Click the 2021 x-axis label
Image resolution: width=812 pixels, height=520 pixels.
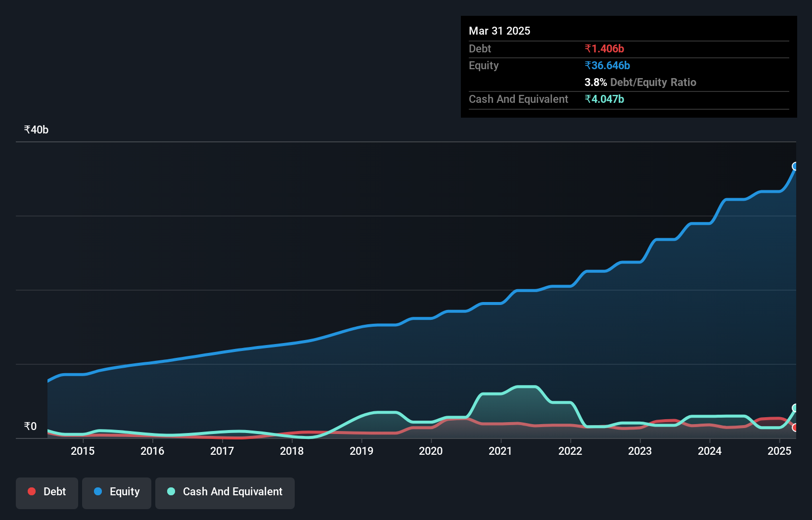(x=500, y=451)
